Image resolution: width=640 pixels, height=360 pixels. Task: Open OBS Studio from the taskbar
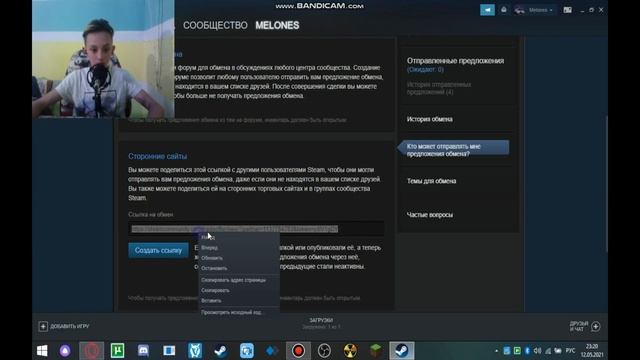click(x=324, y=351)
